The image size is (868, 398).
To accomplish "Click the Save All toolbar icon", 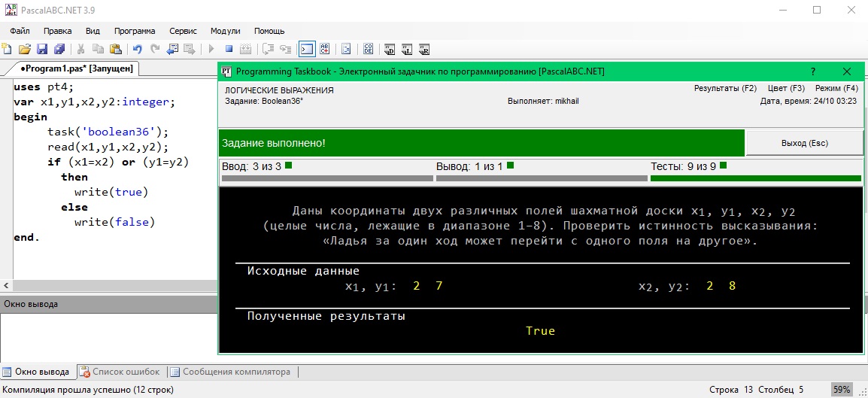I will (59, 50).
